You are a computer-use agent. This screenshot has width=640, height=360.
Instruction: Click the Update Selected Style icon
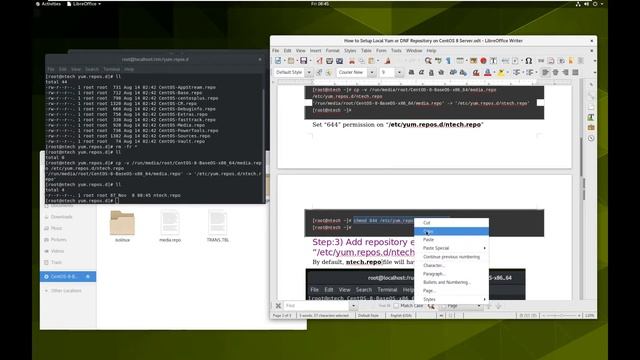(x=319, y=73)
